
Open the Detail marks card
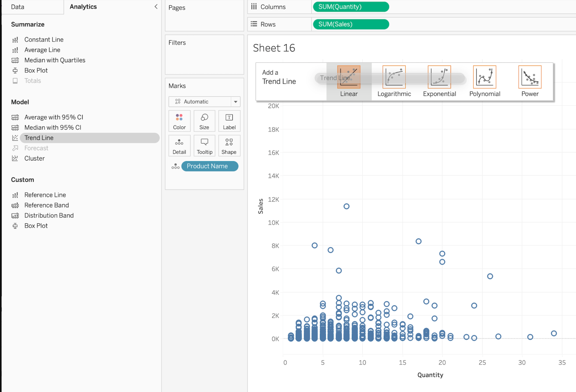(179, 146)
